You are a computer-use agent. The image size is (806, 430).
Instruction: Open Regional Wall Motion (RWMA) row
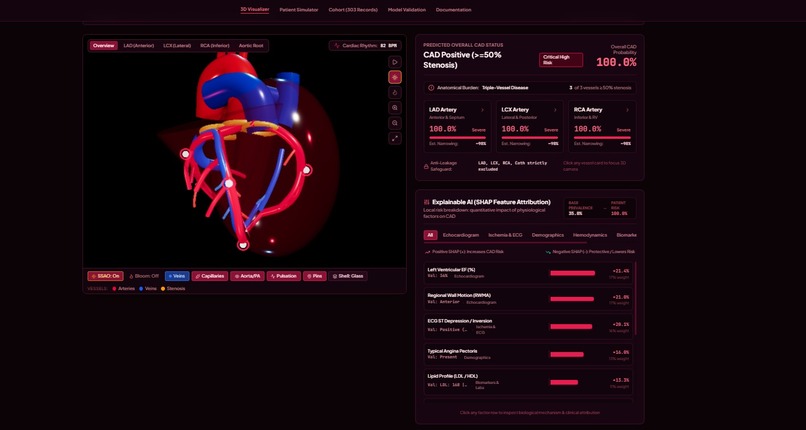[x=528, y=299]
